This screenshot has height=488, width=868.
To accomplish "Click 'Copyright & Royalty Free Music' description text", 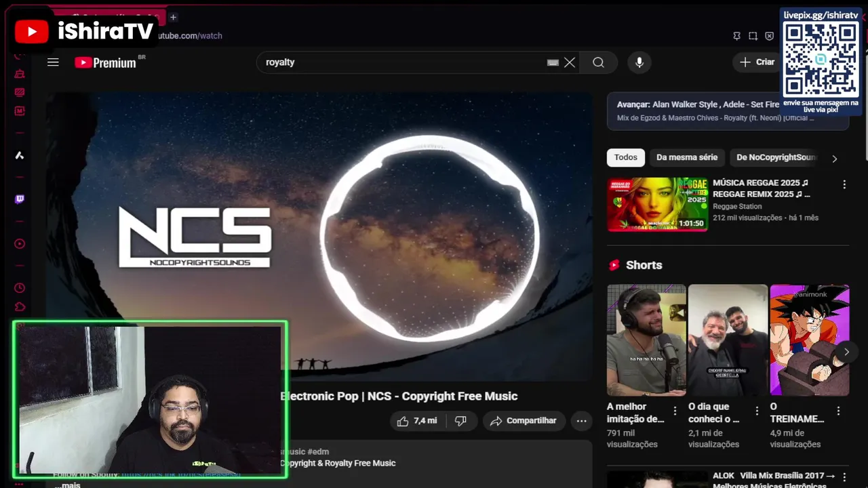I will pos(338,464).
